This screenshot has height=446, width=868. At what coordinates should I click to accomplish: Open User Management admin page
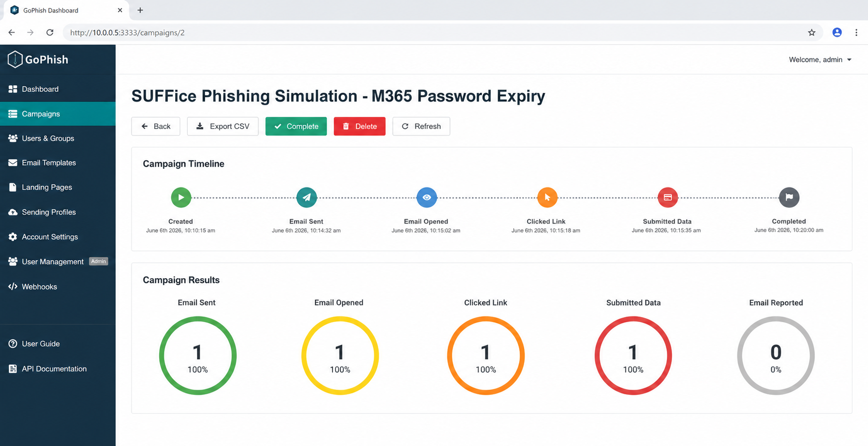pyautogui.click(x=58, y=261)
